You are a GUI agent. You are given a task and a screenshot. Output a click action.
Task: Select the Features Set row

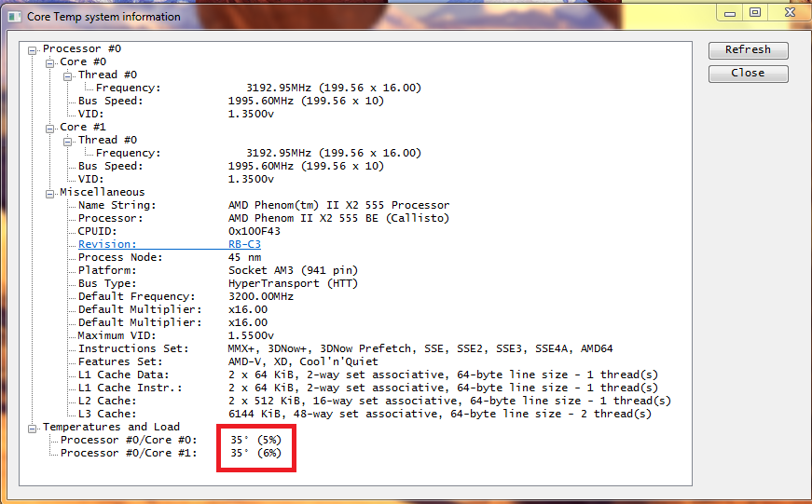pyautogui.click(x=227, y=361)
